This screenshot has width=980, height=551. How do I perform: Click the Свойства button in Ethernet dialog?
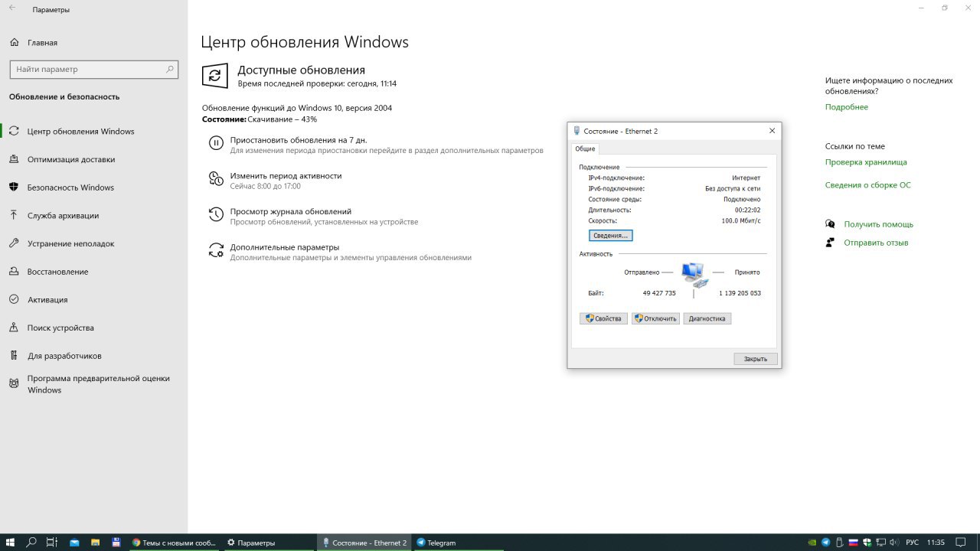pyautogui.click(x=604, y=318)
